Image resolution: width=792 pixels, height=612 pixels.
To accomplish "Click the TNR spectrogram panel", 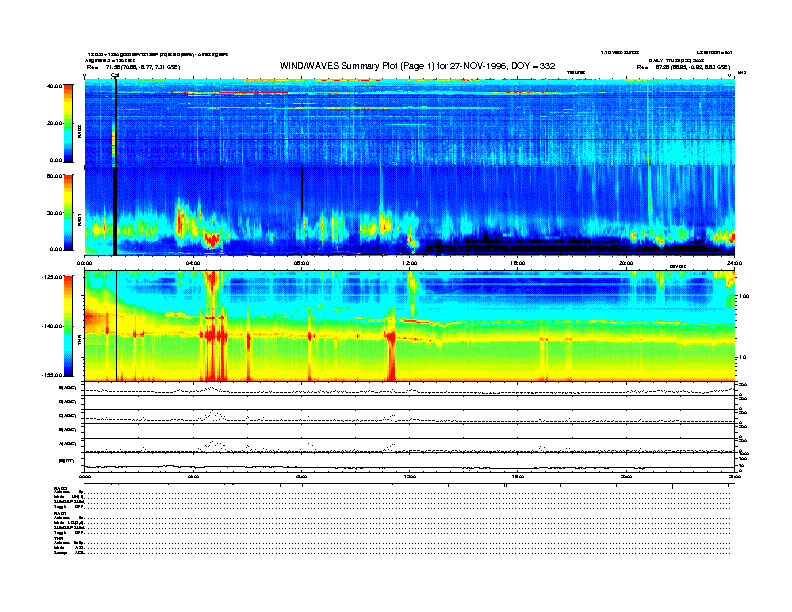I will pyautogui.click(x=410, y=326).
